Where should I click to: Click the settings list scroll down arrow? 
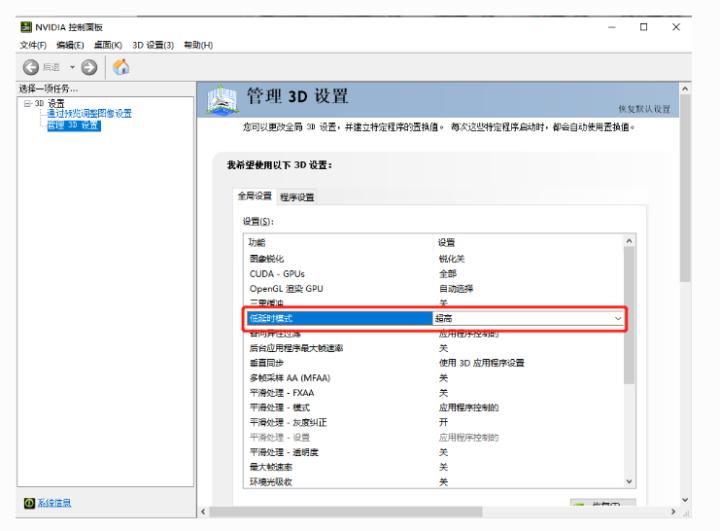tap(630, 481)
